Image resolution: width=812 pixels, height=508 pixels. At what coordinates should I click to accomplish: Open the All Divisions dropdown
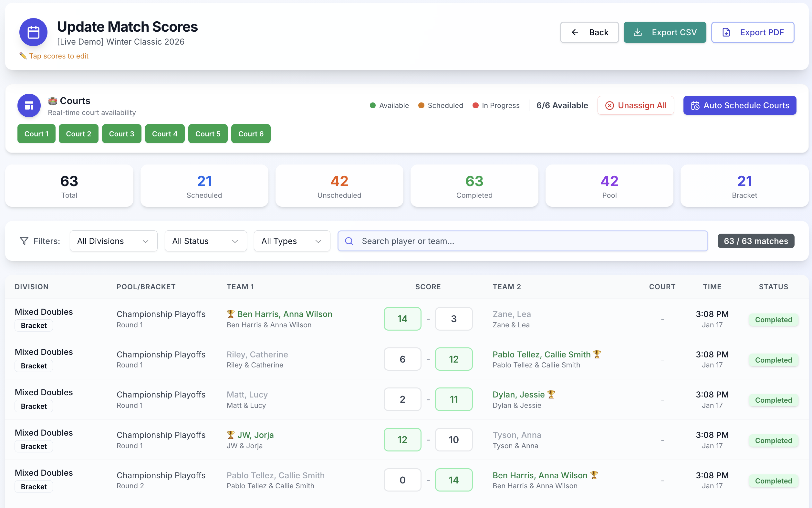click(x=113, y=241)
